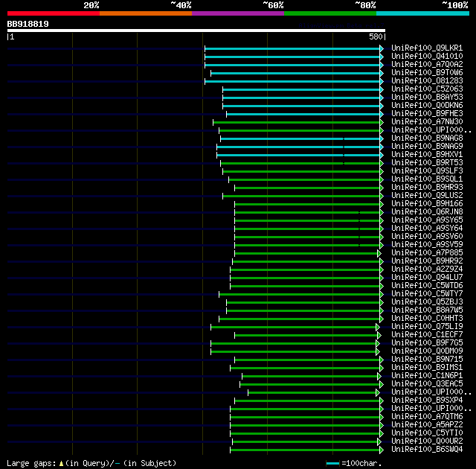The width and height of the screenshot is (476, 469).
Task: Click the UniRef100_B9FHE3 entry
Action: (x=427, y=114)
